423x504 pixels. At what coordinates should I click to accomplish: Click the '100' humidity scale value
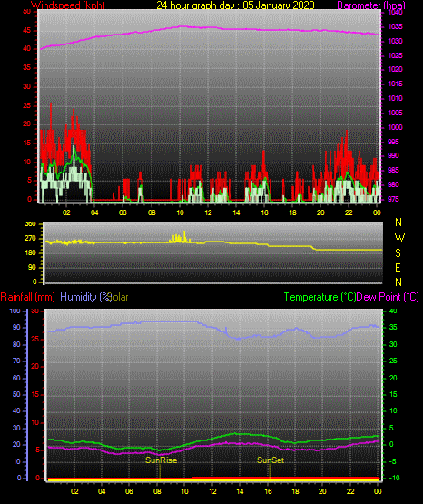click(15, 311)
